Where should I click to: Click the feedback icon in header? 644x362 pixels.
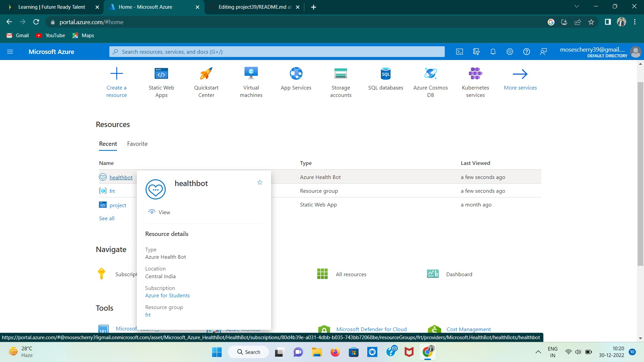point(543,52)
